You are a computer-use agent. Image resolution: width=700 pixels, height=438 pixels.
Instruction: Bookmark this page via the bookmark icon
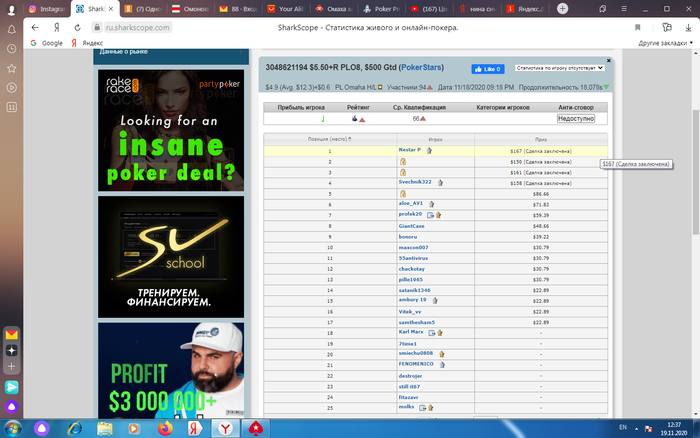(x=638, y=28)
